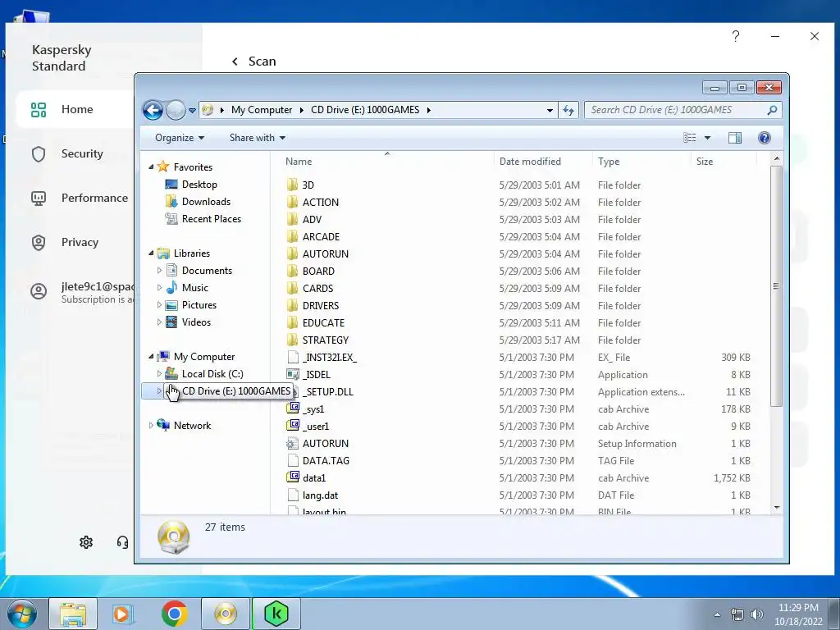Expand the Network tree node
This screenshot has height=630, width=840.
point(151,426)
